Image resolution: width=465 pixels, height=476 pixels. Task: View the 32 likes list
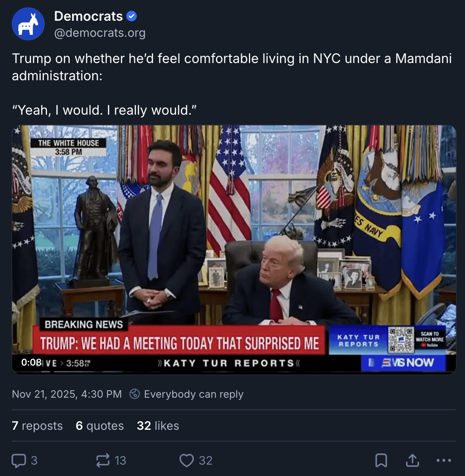158,426
